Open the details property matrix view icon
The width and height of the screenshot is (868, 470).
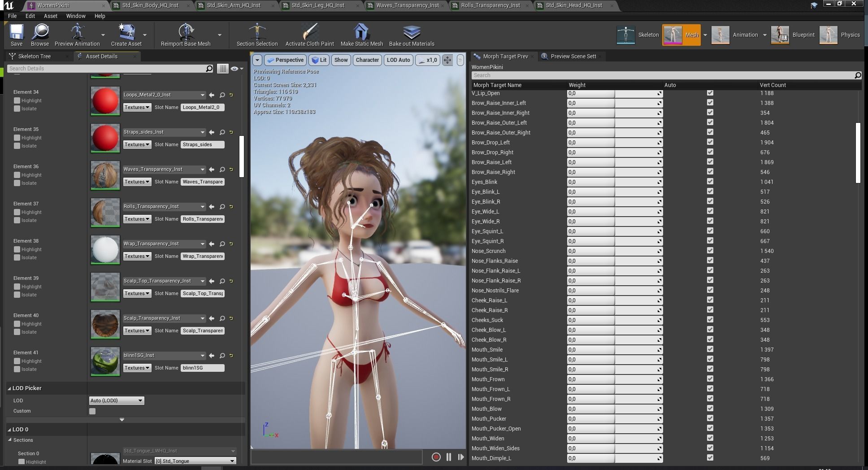[222, 69]
